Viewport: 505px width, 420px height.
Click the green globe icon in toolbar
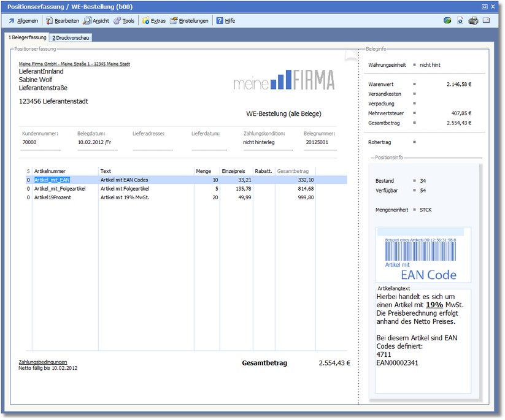pyautogui.click(x=447, y=21)
